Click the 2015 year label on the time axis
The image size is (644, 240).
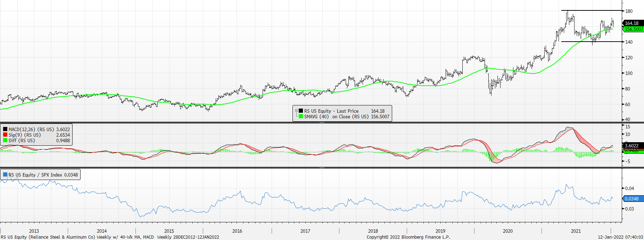pyautogui.click(x=169, y=231)
